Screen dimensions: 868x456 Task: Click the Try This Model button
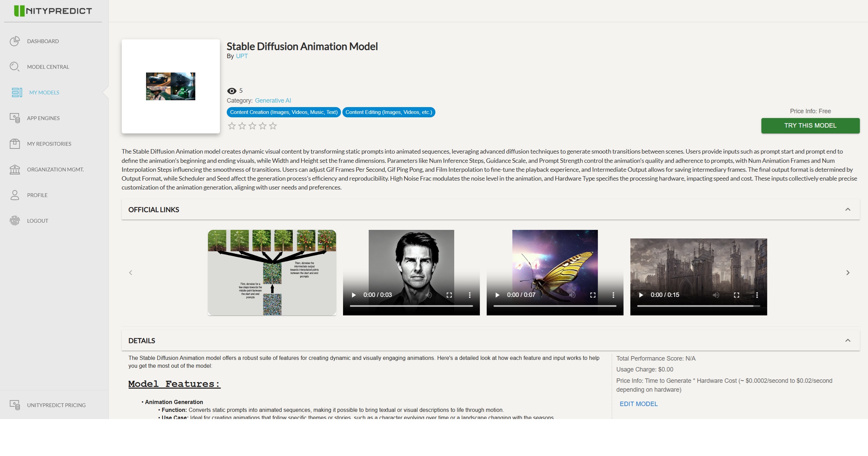coord(810,126)
